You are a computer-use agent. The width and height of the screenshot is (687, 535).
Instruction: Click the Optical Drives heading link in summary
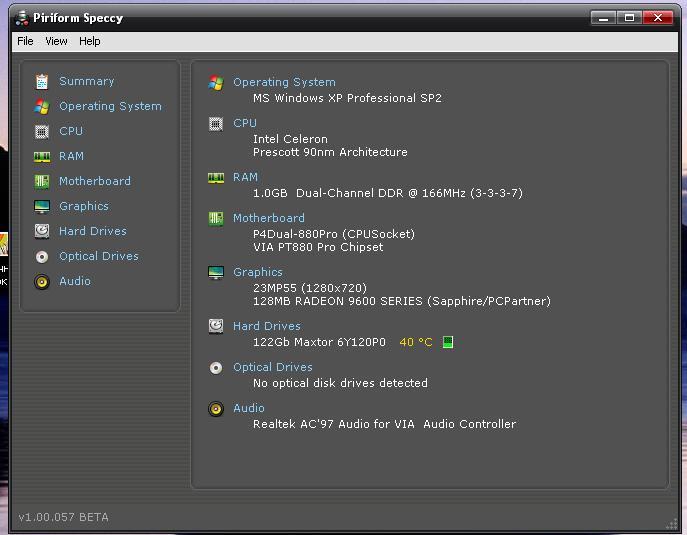tap(273, 367)
